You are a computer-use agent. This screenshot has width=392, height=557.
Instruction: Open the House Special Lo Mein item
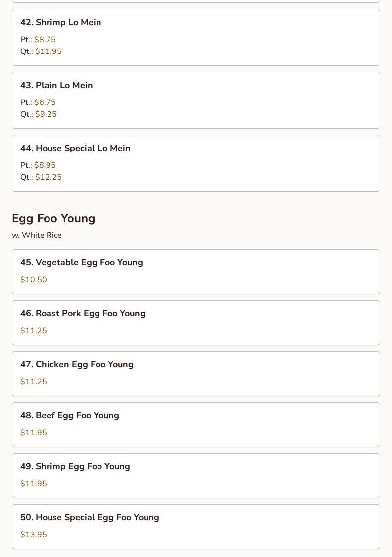[75, 148]
